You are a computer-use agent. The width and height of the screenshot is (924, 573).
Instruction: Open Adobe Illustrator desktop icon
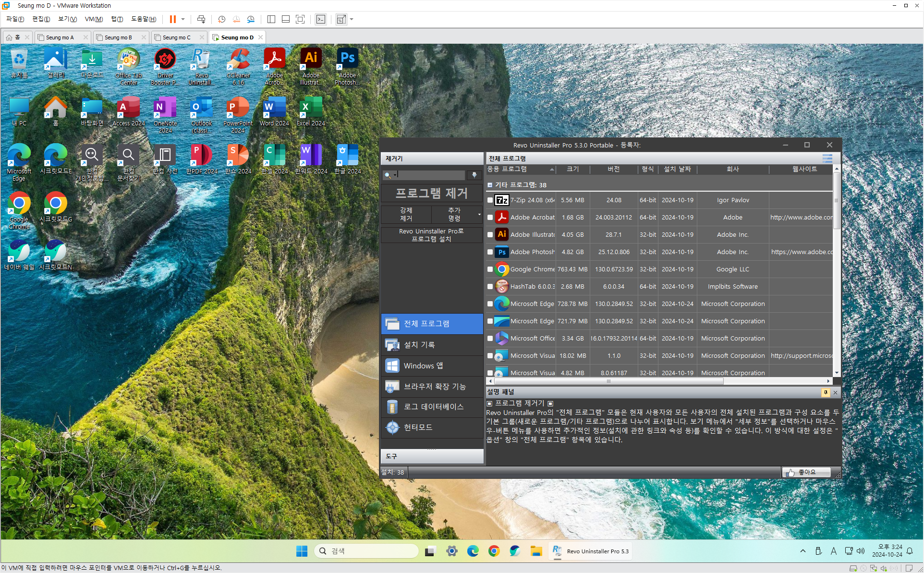pyautogui.click(x=311, y=66)
